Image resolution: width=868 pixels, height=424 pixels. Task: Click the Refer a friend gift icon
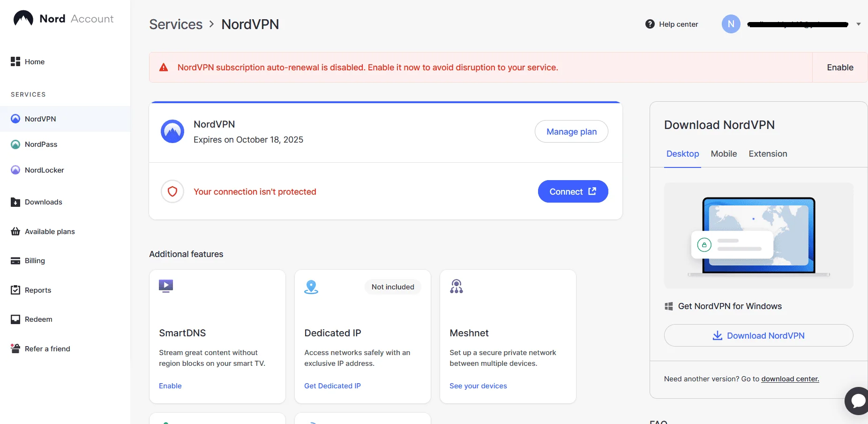point(15,348)
